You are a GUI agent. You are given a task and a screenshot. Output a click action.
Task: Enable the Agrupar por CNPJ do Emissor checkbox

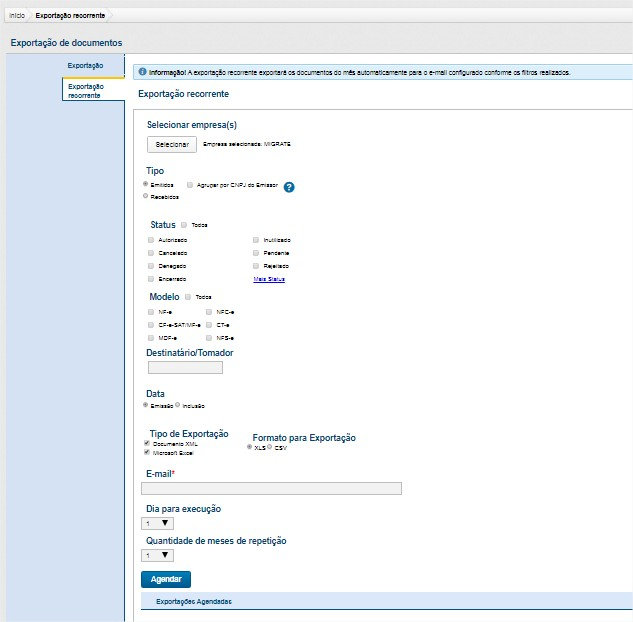190,186
